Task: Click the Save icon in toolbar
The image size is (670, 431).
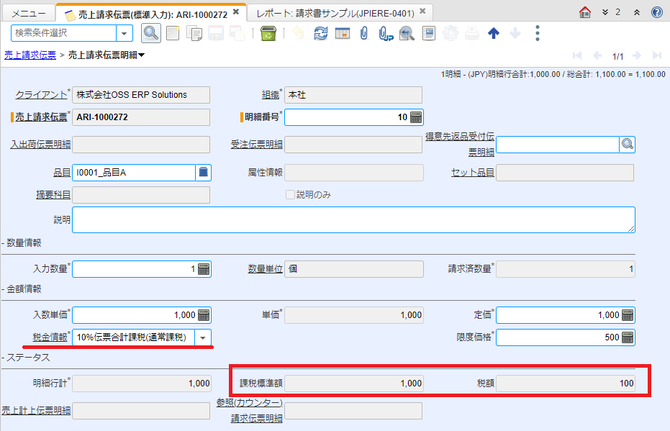Action: (x=216, y=33)
